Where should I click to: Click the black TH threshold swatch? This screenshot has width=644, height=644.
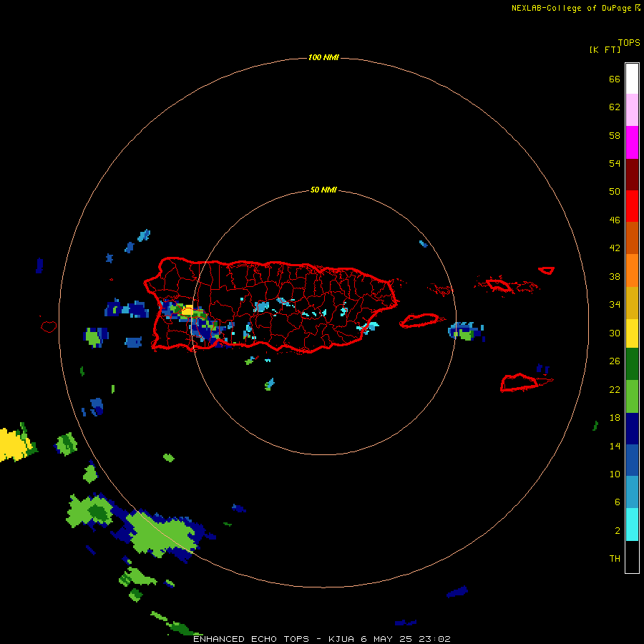[x=632, y=556]
